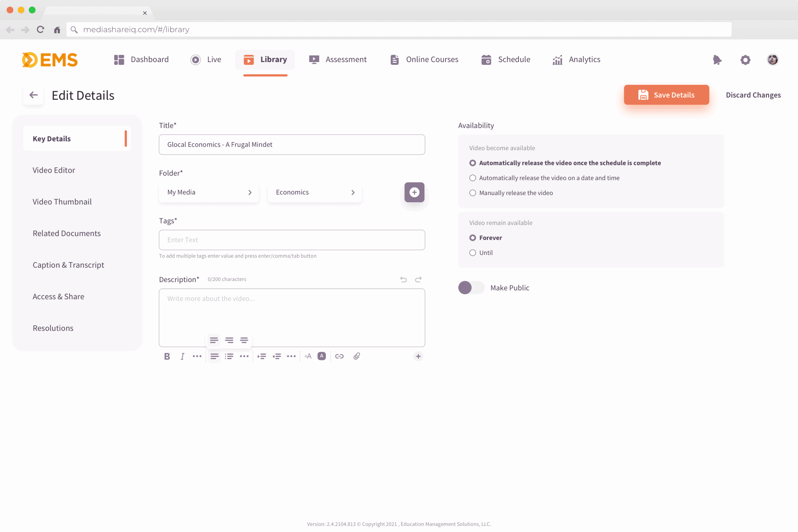Click the Italic formatting icon
The height and width of the screenshot is (532, 798).
pyautogui.click(x=182, y=356)
